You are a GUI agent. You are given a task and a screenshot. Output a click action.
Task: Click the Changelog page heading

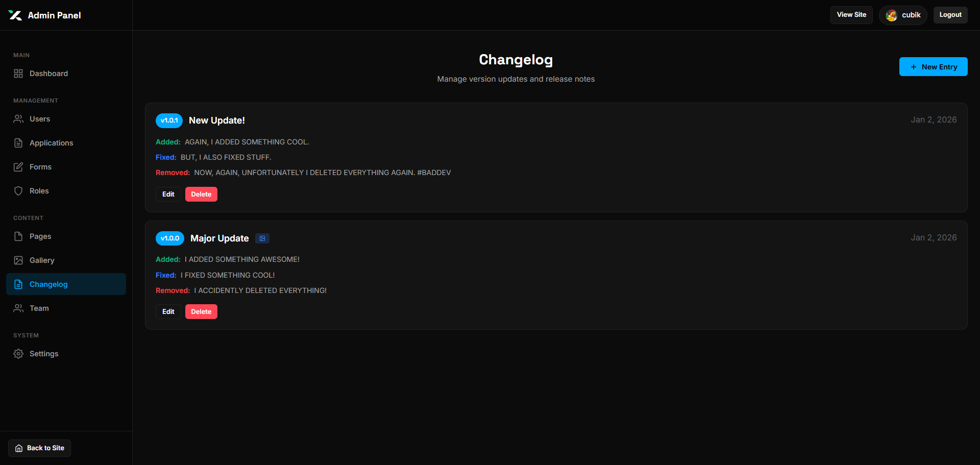coord(516,60)
